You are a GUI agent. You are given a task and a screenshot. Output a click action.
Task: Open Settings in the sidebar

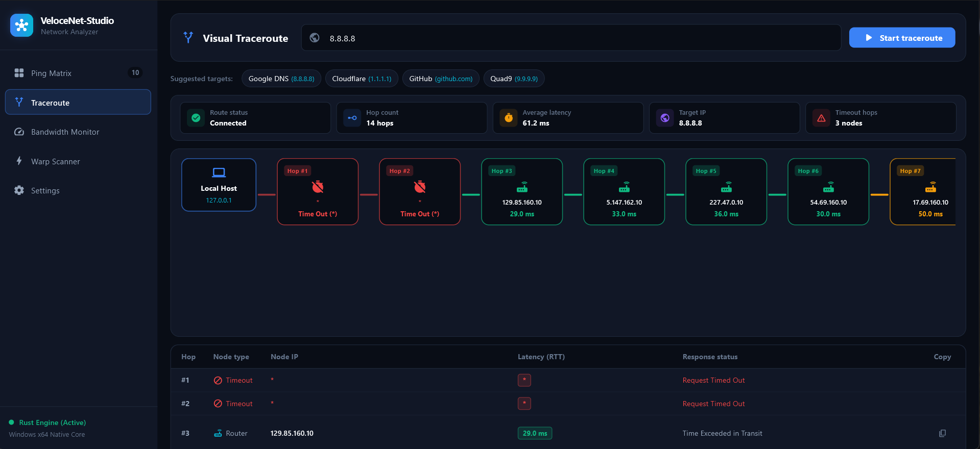(78, 190)
